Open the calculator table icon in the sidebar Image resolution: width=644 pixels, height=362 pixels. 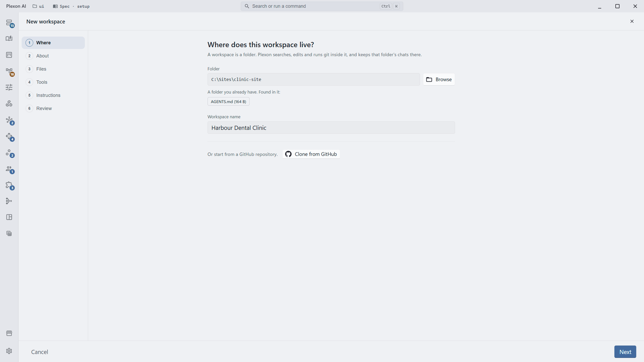[9, 234]
